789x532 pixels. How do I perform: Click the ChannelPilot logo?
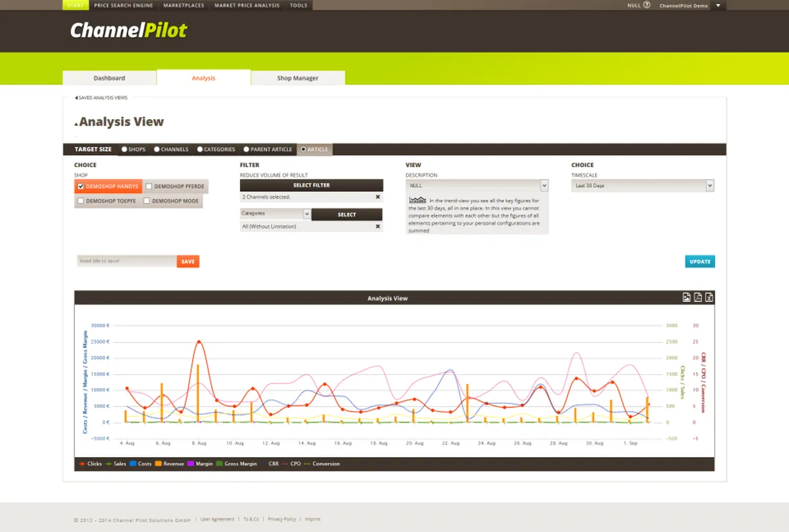[128, 30]
